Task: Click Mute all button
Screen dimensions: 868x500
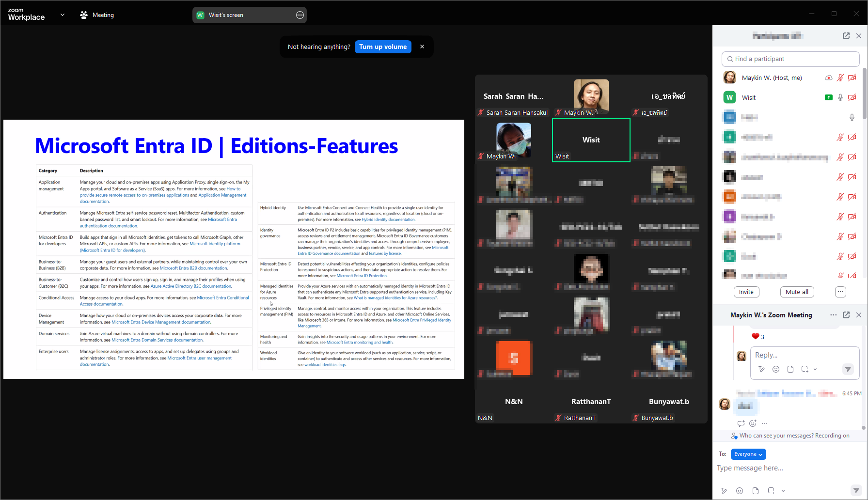Action: pyautogui.click(x=797, y=292)
